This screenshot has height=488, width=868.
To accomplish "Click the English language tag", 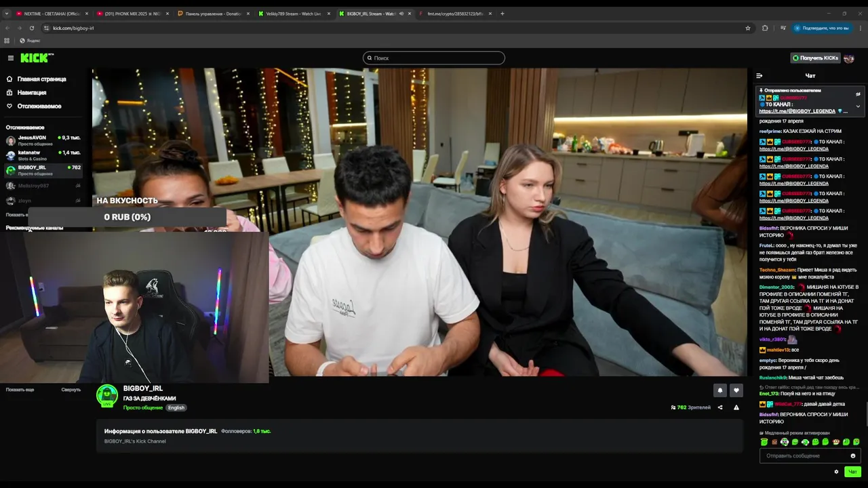I will (x=176, y=408).
